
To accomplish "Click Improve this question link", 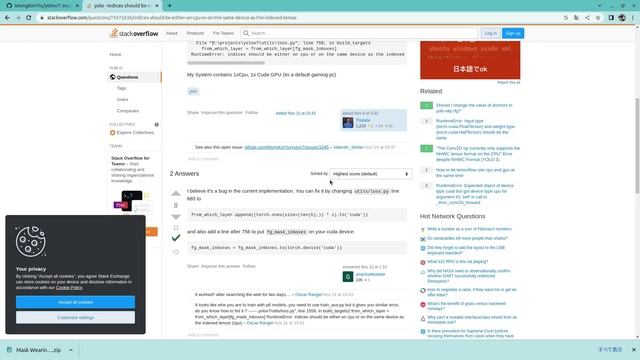I will [222, 113].
